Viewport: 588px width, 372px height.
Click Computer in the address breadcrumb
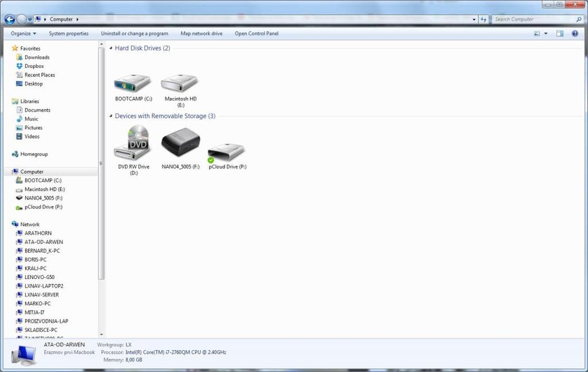(x=61, y=19)
